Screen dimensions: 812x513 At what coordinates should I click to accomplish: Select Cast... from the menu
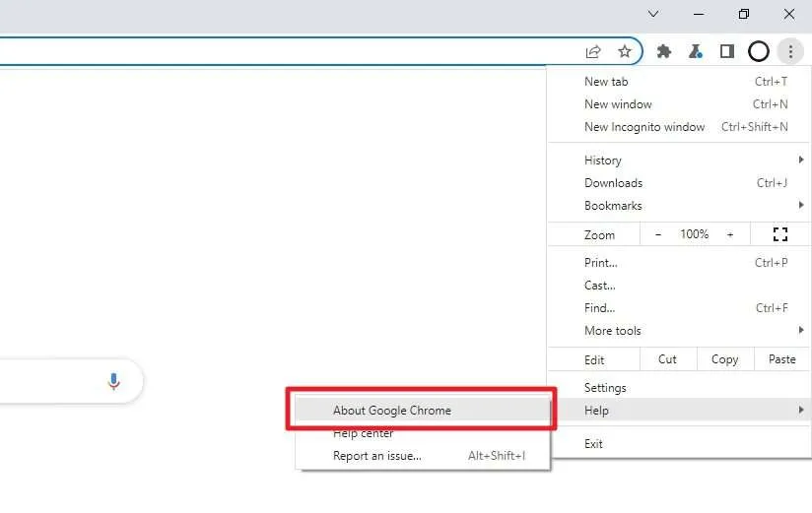point(679,286)
